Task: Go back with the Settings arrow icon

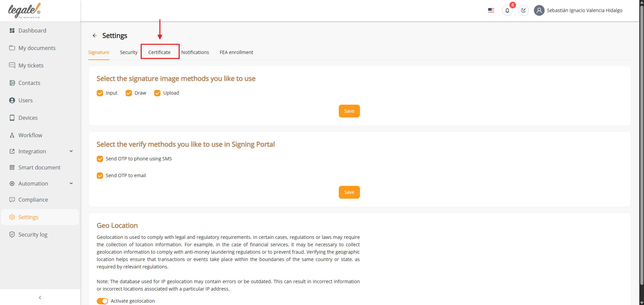Action: coord(95,36)
